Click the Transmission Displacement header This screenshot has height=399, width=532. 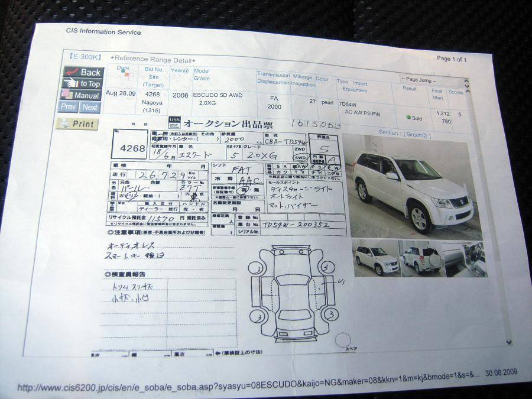273,78
